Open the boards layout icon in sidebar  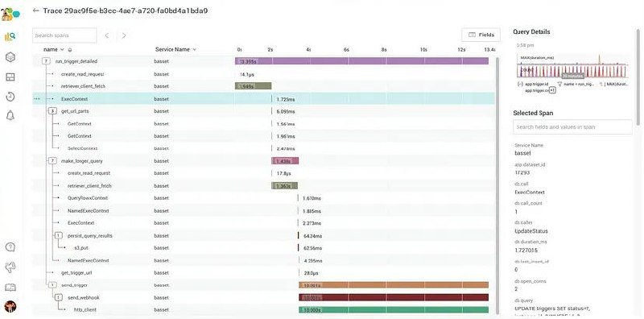pos(10,77)
